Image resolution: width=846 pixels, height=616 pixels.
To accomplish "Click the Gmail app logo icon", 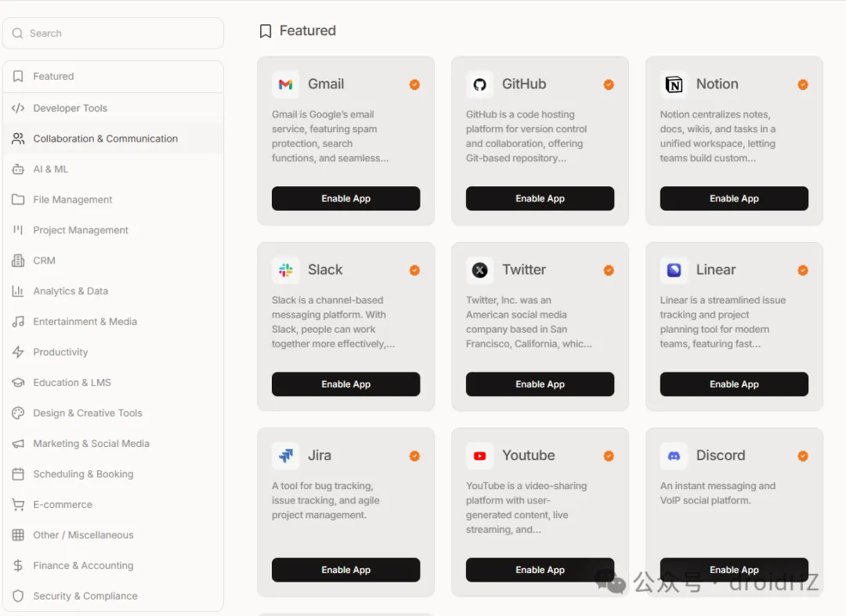I will (x=285, y=85).
